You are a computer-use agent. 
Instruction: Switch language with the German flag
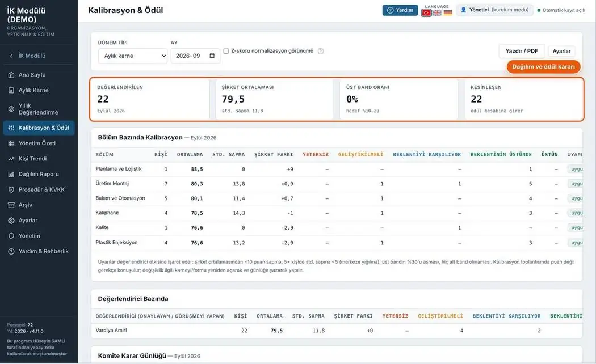[448, 13]
